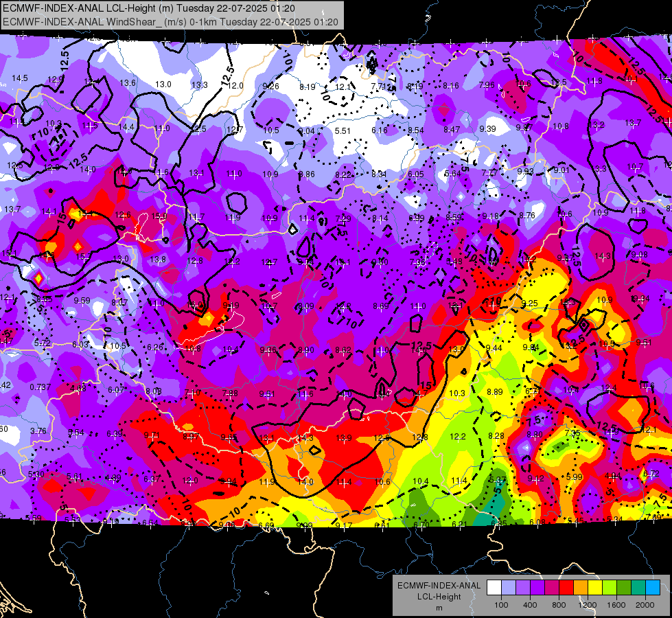The height and width of the screenshot is (618, 672).
Task: Select the red legend swatch
Action: pyautogui.click(x=566, y=588)
